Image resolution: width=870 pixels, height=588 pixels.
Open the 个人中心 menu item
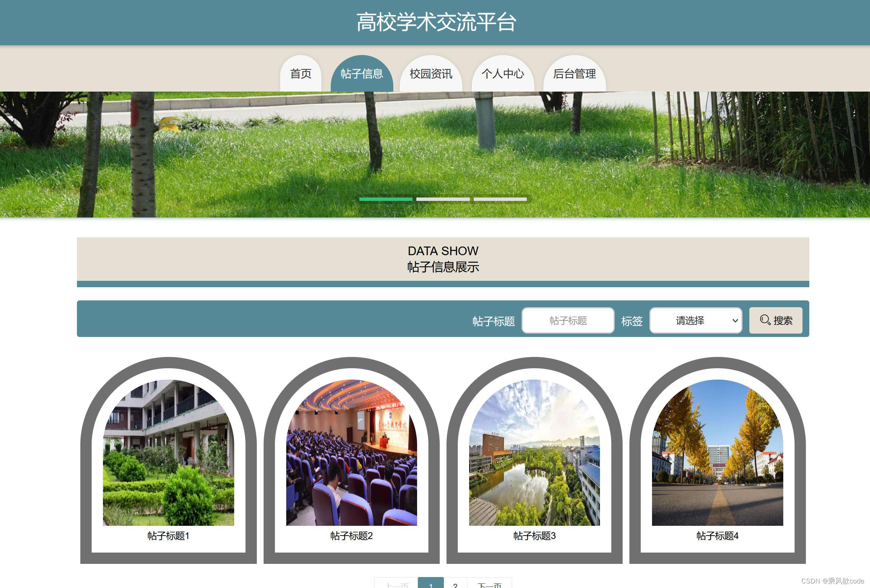(503, 74)
